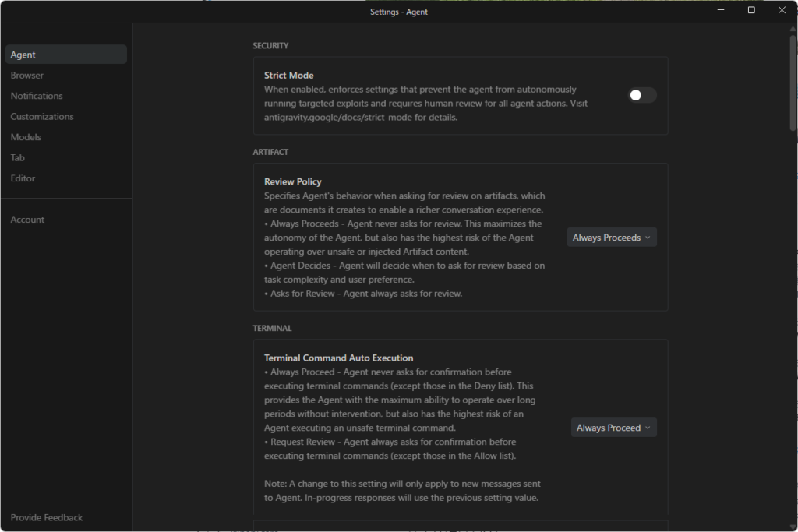Select the Agent settings section
Viewport: 798px width, 532px height.
tap(23, 55)
